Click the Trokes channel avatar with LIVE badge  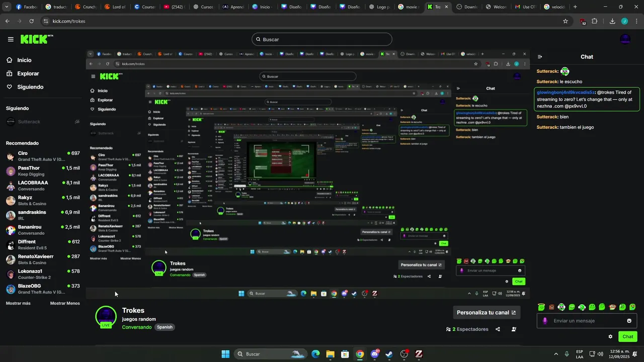click(x=106, y=317)
